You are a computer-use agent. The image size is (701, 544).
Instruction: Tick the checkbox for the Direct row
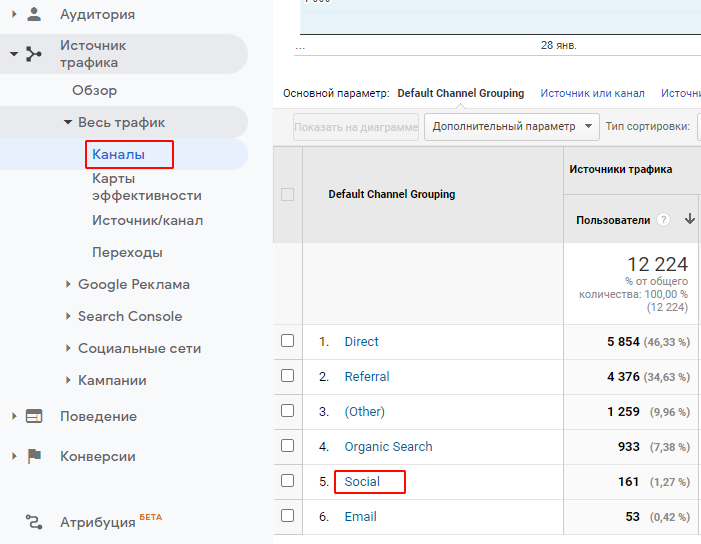pyautogui.click(x=287, y=341)
